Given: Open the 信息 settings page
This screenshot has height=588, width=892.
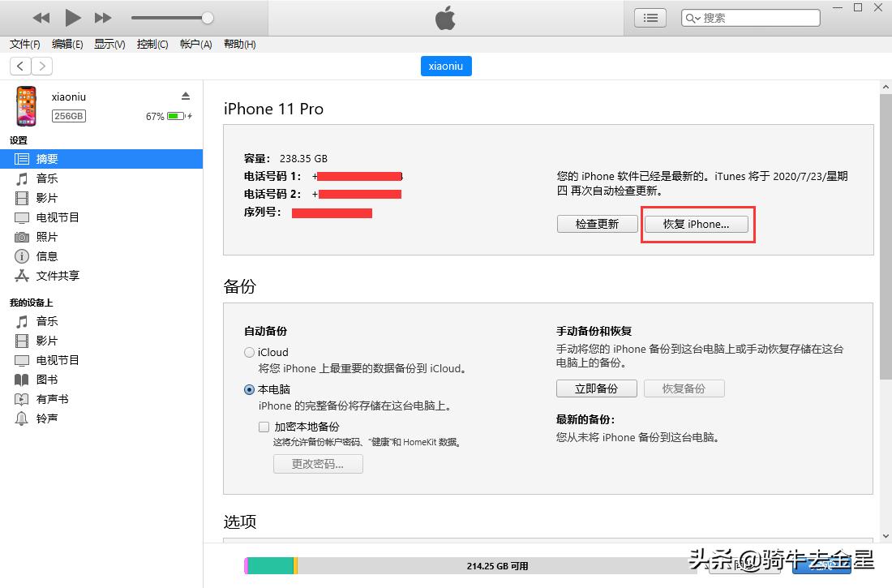Looking at the screenshot, I should pyautogui.click(x=46, y=256).
